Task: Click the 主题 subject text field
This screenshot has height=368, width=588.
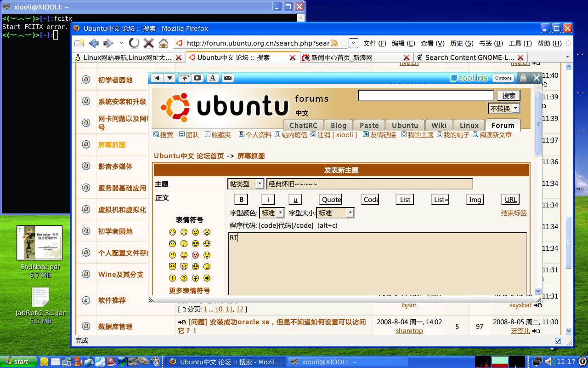Action: coord(369,184)
